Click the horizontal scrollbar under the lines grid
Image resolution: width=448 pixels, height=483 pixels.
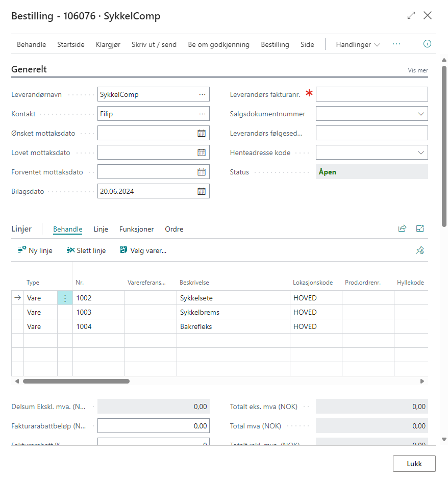[76, 381]
